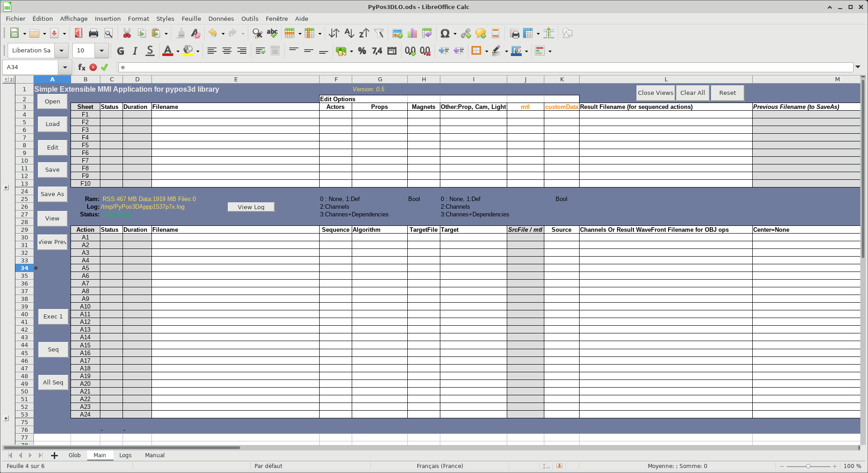Toggle italic formatting
Image resolution: width=868 pixels, height=473 pixels.
pos(134,51)
